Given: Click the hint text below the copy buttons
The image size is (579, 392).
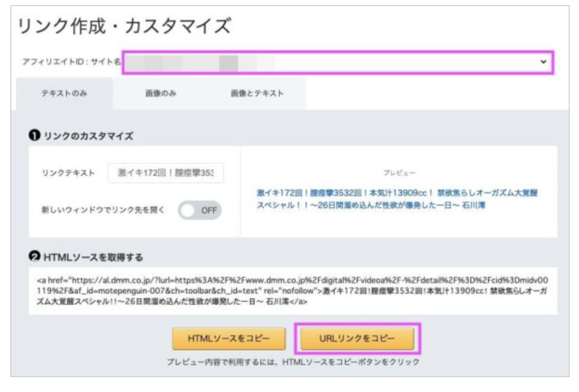Looking at the screenshot, I should click(x=293, y=362).
